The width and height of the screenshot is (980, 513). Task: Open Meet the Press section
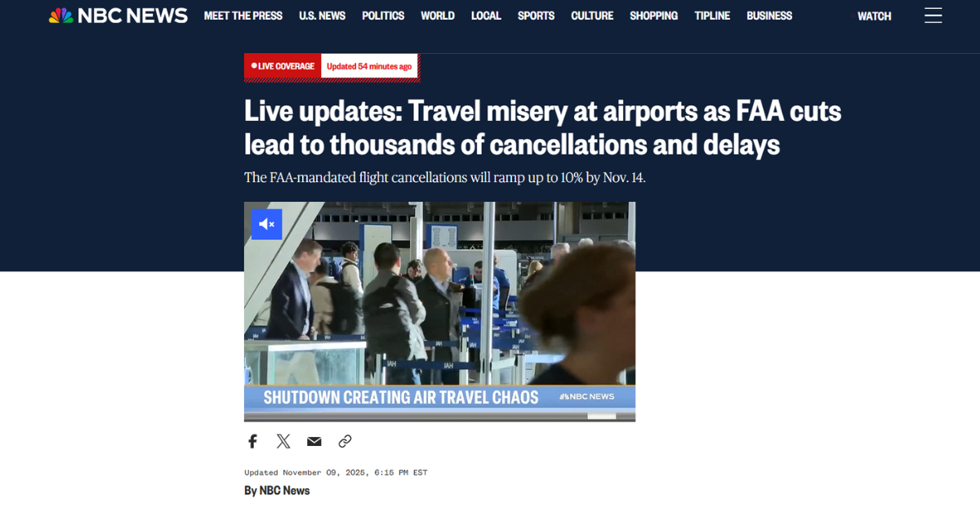click(243, 16)
